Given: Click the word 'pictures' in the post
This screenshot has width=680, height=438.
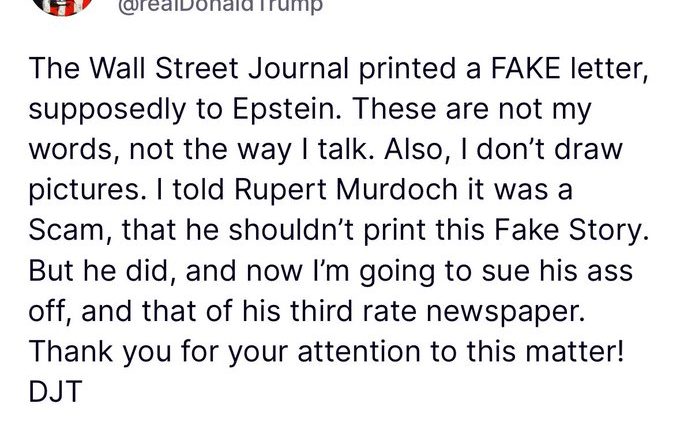Looking at the screenshot, I should pyautogui.click(x=84, y=191).
